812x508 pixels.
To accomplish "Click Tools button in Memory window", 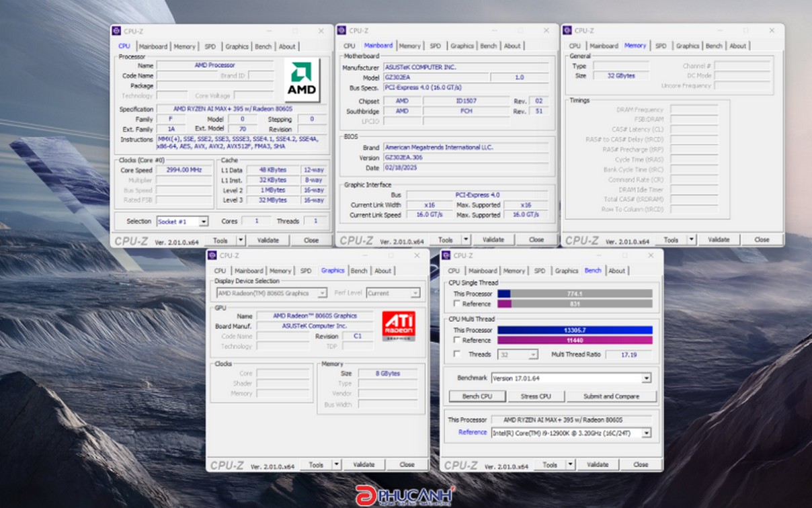I will (x=671, y=240).
